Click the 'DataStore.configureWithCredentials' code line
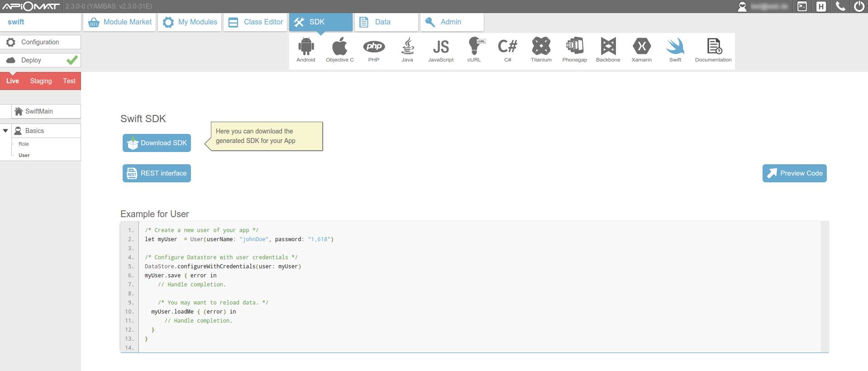The image size is (868, 371). [x=223, y=266]
